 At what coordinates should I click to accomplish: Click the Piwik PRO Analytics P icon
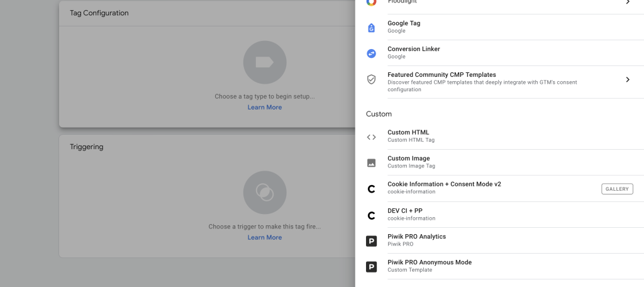[x=371, y=241]
